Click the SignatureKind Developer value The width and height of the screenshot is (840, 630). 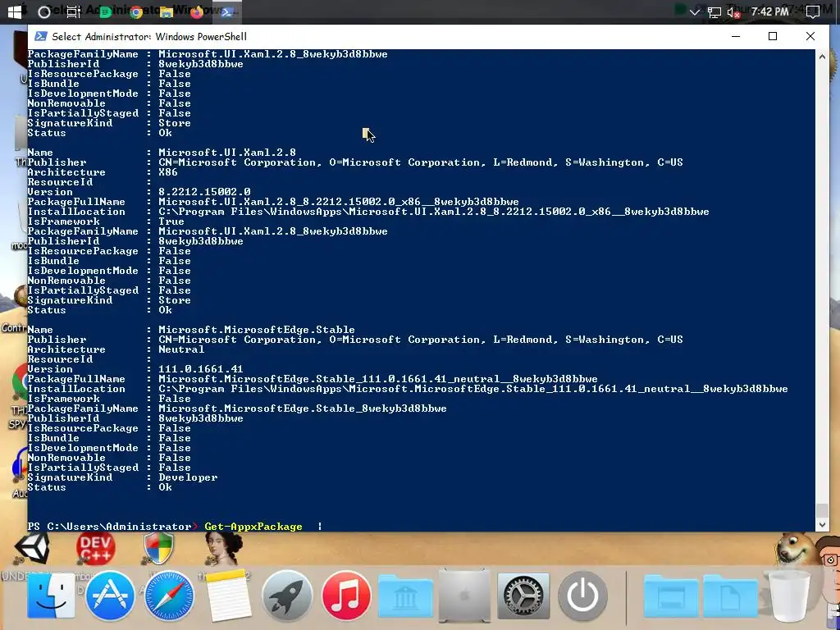(x=188, y=477)
